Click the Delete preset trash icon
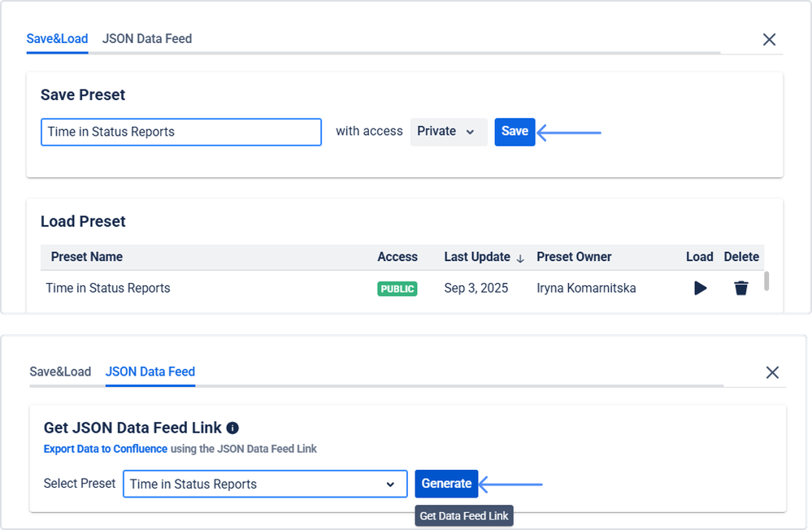This screenshot has height=530, width=812. 741,288
